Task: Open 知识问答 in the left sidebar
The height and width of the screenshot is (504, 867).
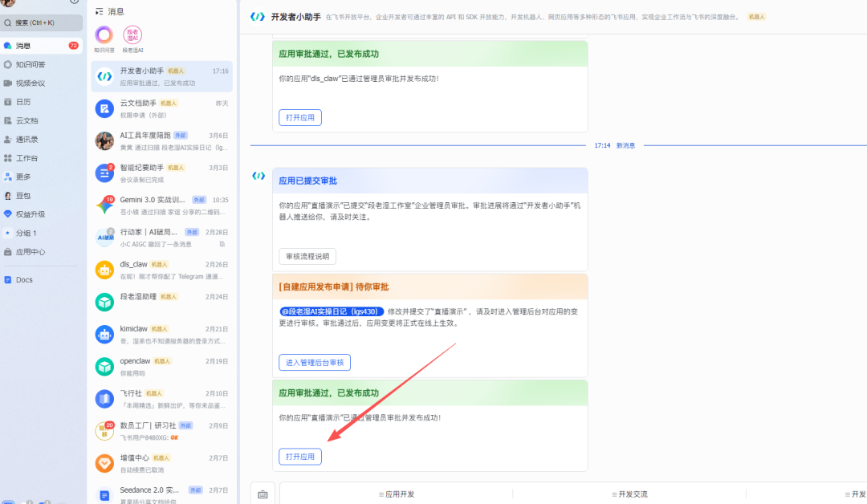Action: pyautogui.click(x=42, y=64)
